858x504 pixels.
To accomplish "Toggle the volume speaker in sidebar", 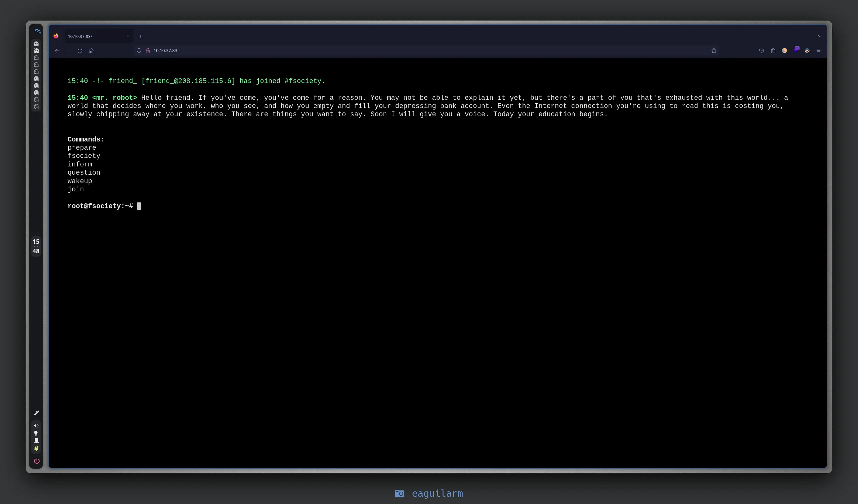I will pos(36,426).
